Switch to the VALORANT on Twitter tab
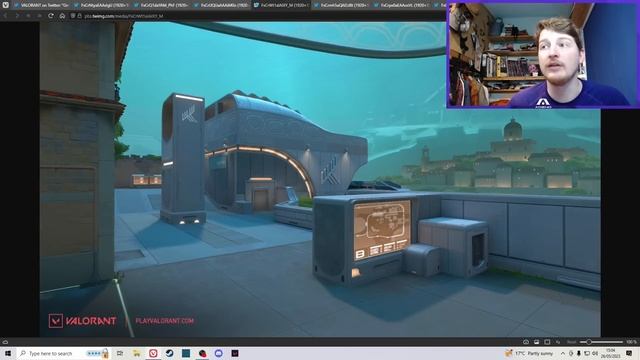Viewport: 640px width, 360px height. click(x=41, y=5)
